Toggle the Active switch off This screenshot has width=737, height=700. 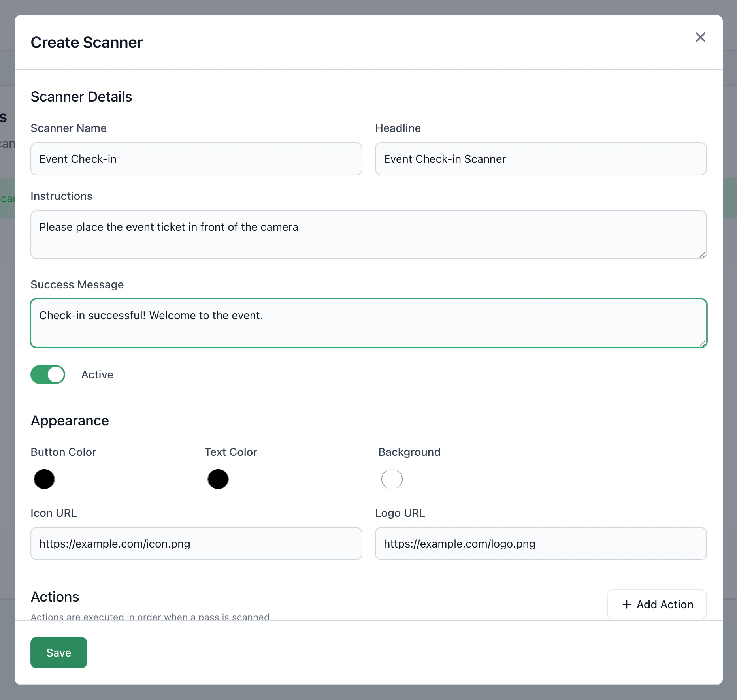click(48, 374)
